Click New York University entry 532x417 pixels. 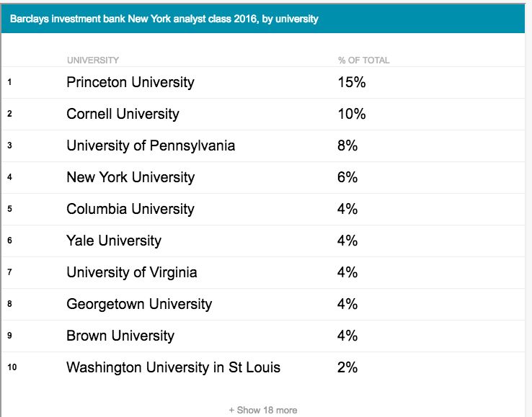tap(130, 177)
